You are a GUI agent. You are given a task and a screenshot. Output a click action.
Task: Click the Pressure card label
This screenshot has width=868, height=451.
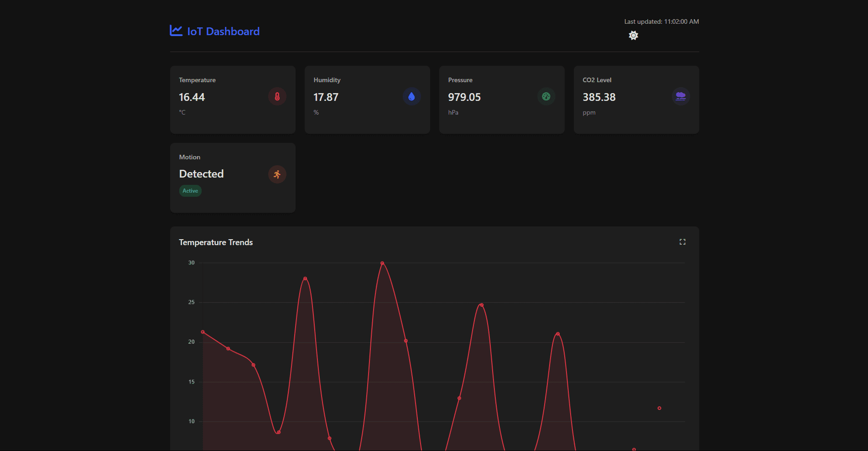pos(460,80)
